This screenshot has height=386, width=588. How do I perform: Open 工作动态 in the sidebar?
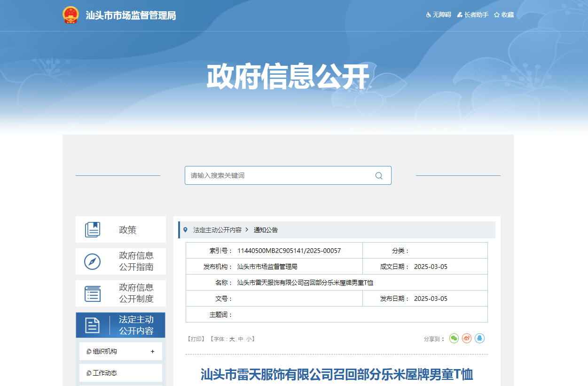point(105,373)
